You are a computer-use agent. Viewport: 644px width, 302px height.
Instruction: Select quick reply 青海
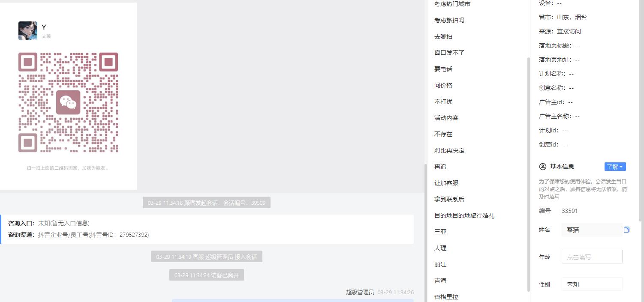tap(440, 281)
